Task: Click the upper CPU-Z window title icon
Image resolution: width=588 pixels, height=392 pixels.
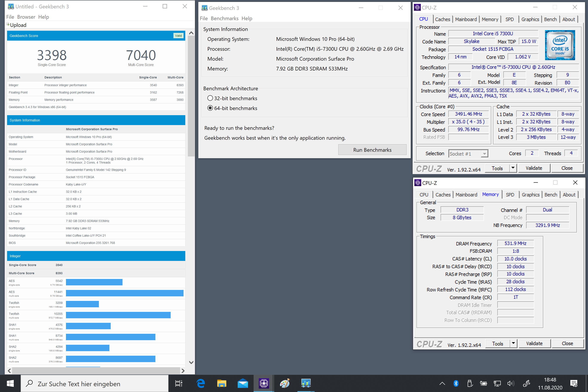Action: point(417,8)
